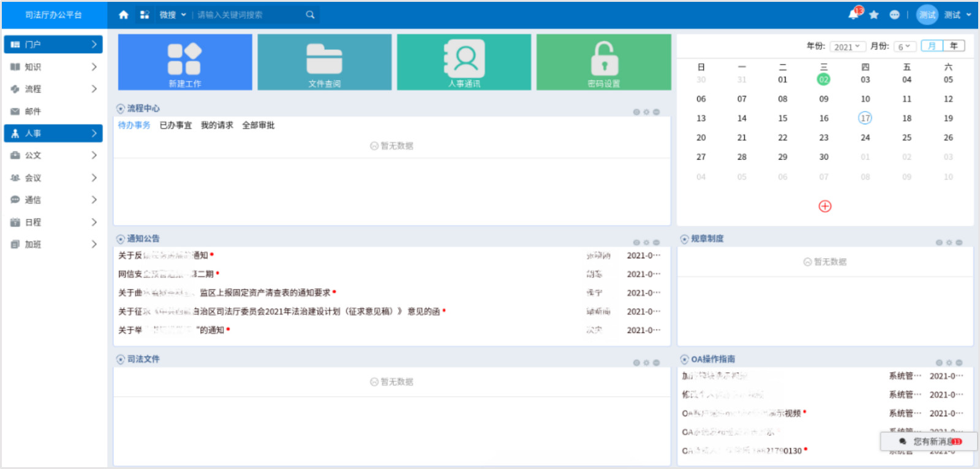This screenshot has width=980, height=469.
Task: Open the 月份 dropdown
Action: click(905, 47)
